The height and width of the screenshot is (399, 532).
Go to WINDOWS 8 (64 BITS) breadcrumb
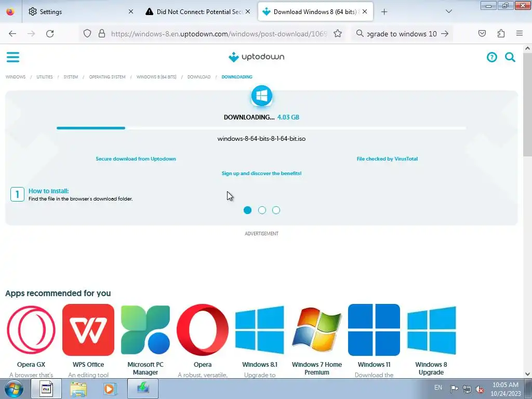tap(156, 77)
